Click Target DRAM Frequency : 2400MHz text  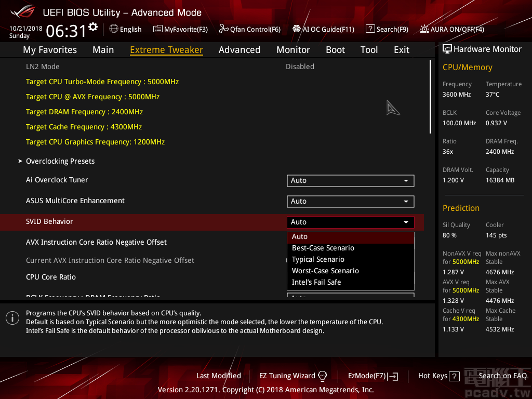[x=84, y=112]
